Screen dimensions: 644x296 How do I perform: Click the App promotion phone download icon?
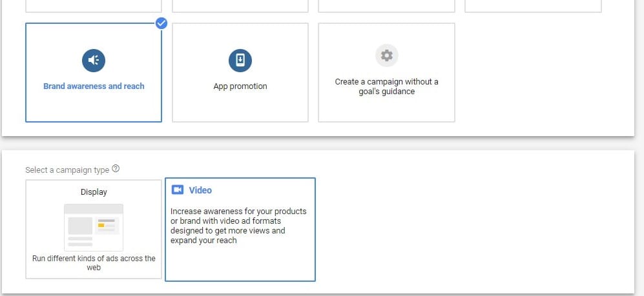pos(240,61)
